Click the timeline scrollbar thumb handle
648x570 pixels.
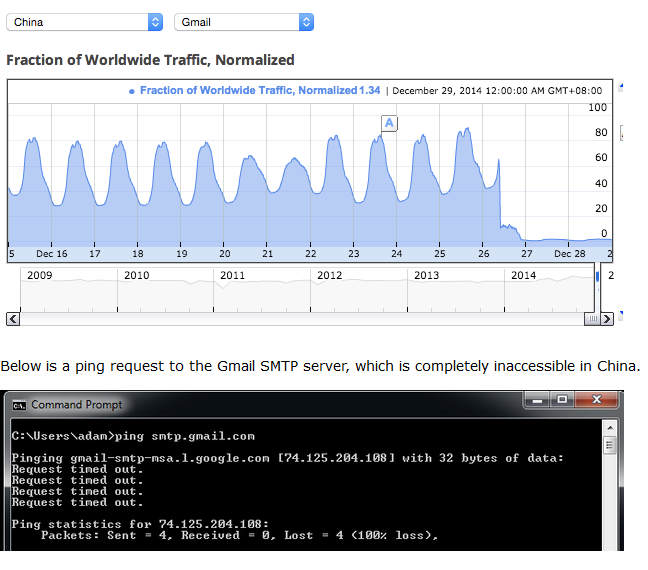[592, 319]
